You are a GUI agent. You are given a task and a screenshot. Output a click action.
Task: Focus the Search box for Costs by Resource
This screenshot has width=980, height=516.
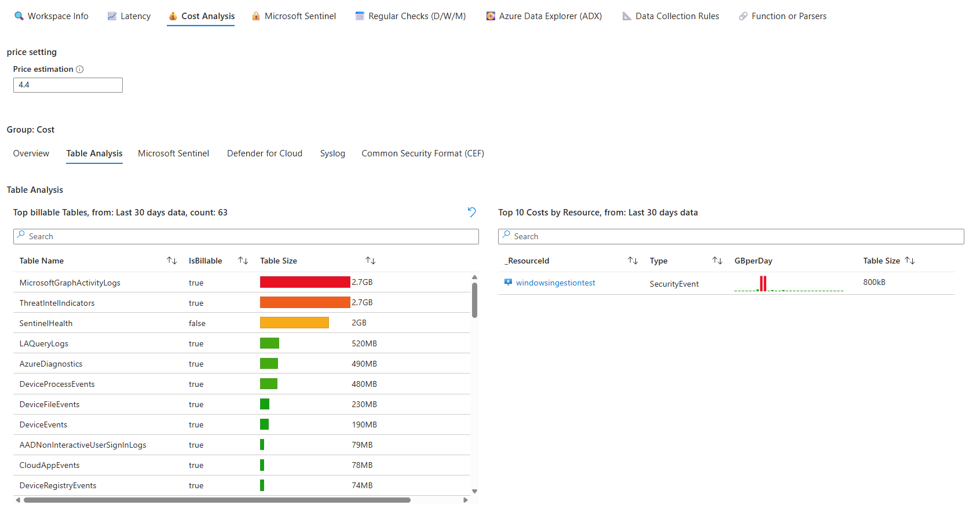coord(731,236)
